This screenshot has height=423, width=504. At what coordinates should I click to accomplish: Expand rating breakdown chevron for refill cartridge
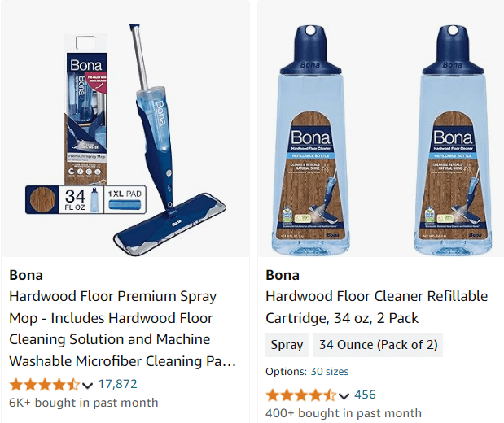(344, 395)
